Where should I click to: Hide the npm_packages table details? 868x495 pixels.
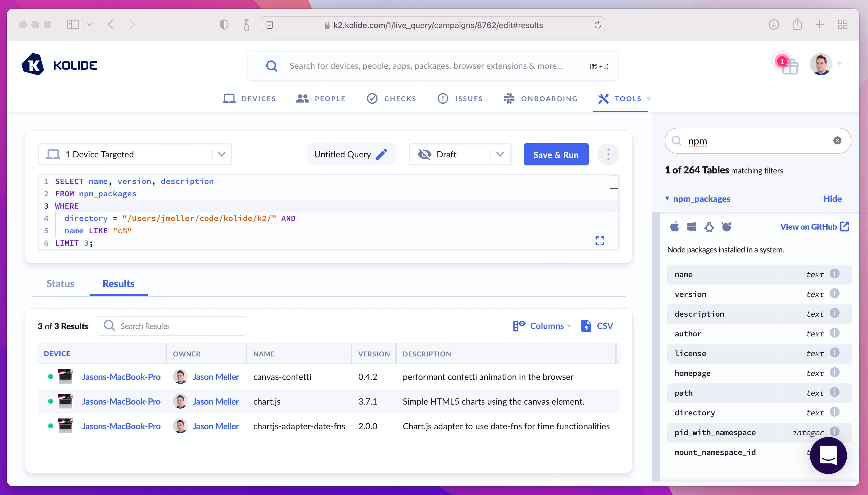[x=832, y=198]
